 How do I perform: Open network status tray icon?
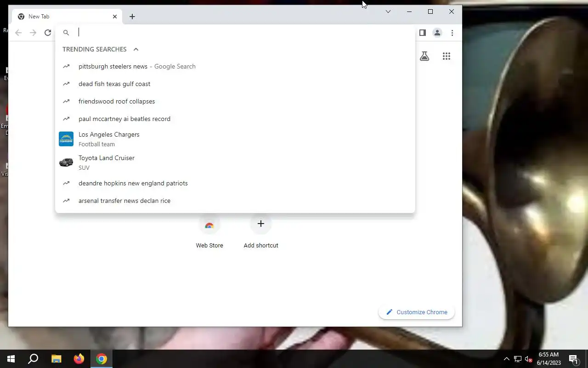click(518, 359)
